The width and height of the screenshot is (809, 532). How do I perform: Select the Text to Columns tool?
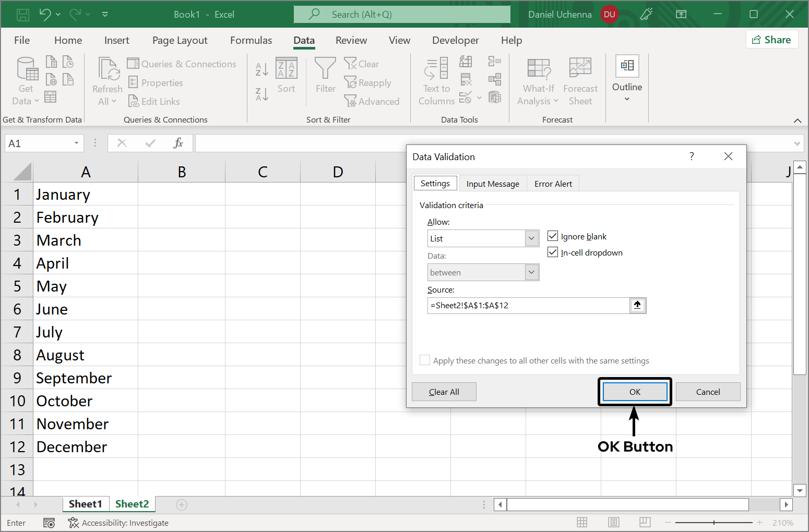[x=436, y=80]
